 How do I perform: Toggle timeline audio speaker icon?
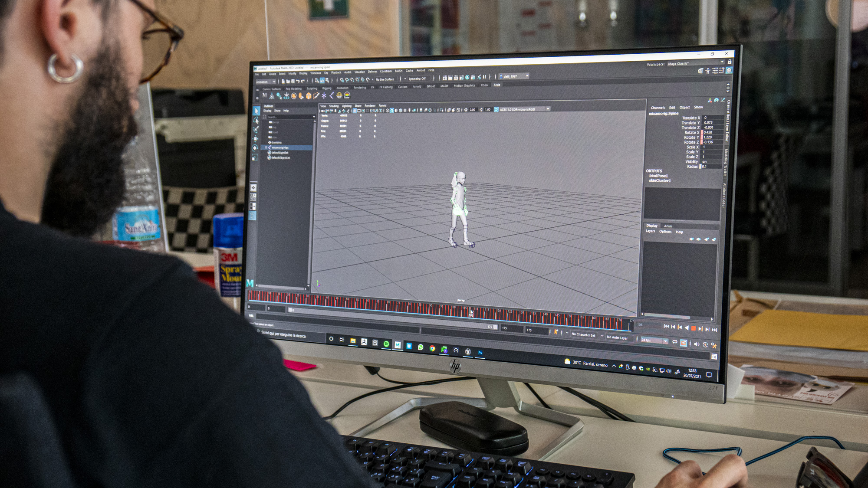tap(697, 344)
